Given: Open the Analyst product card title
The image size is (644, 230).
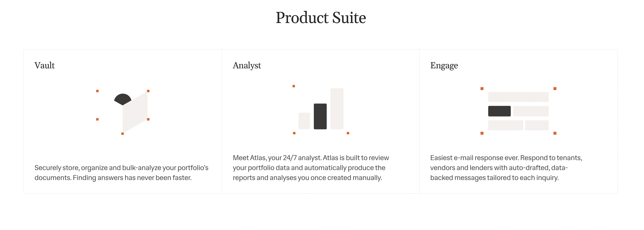Looking at the screenshot, I should [247, 65].
